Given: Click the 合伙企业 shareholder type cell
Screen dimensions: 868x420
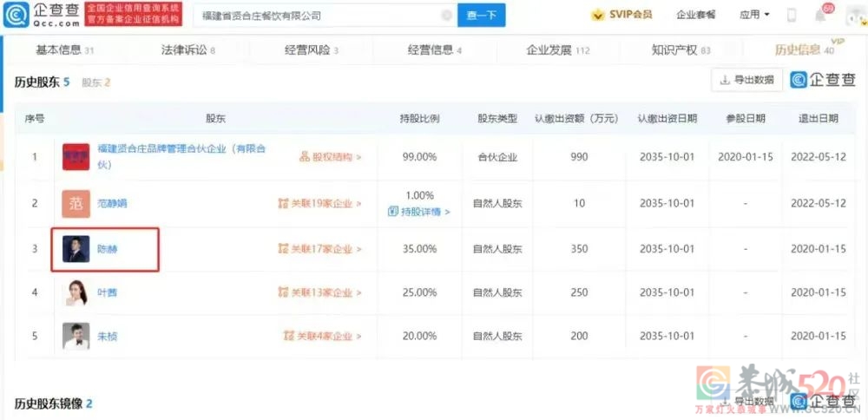Looking at the screenshot, I should pos(497,157).
